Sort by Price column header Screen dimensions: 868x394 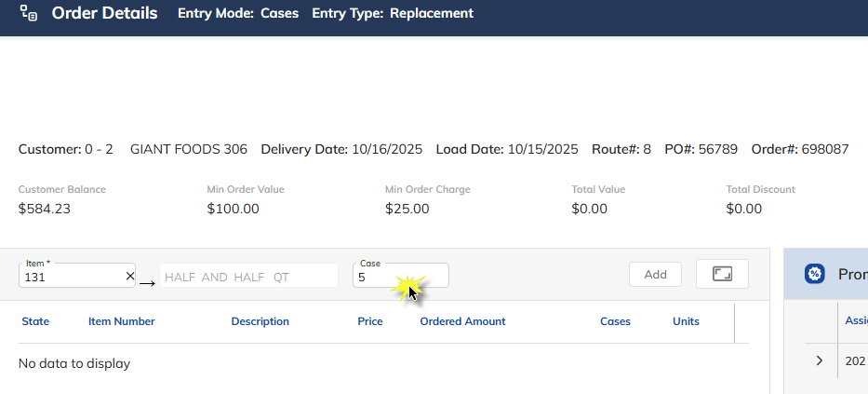pos(369,321)
